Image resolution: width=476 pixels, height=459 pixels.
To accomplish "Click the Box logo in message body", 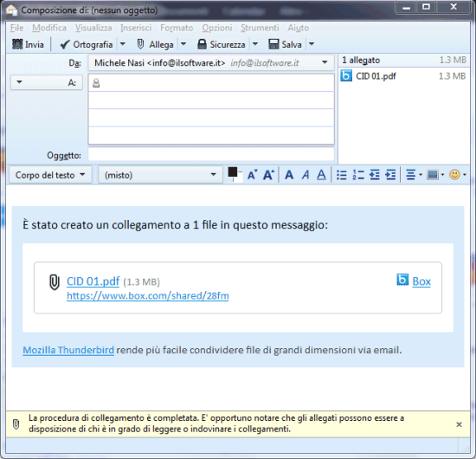I will (x=402, y=280).
